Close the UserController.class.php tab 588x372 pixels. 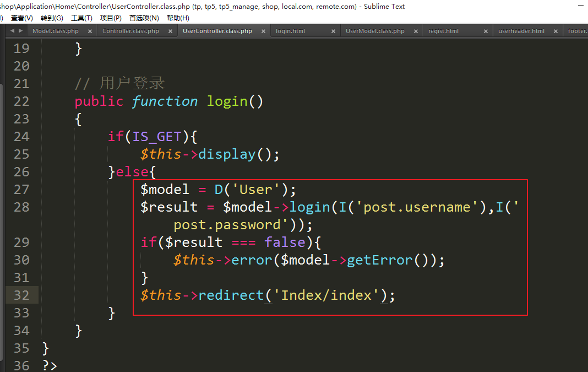264,31
